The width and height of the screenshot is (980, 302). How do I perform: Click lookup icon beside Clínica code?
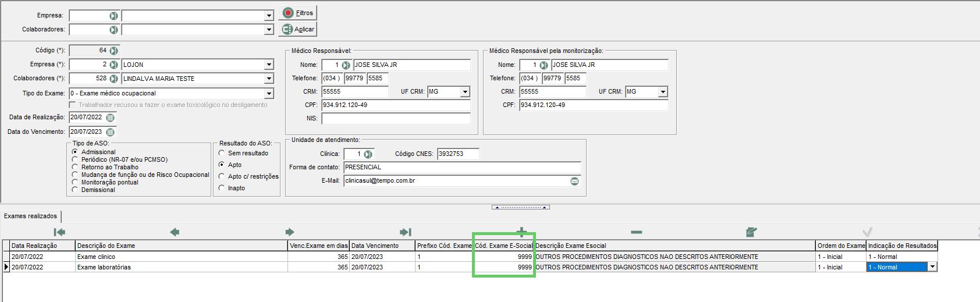click(x=368, y=154)
